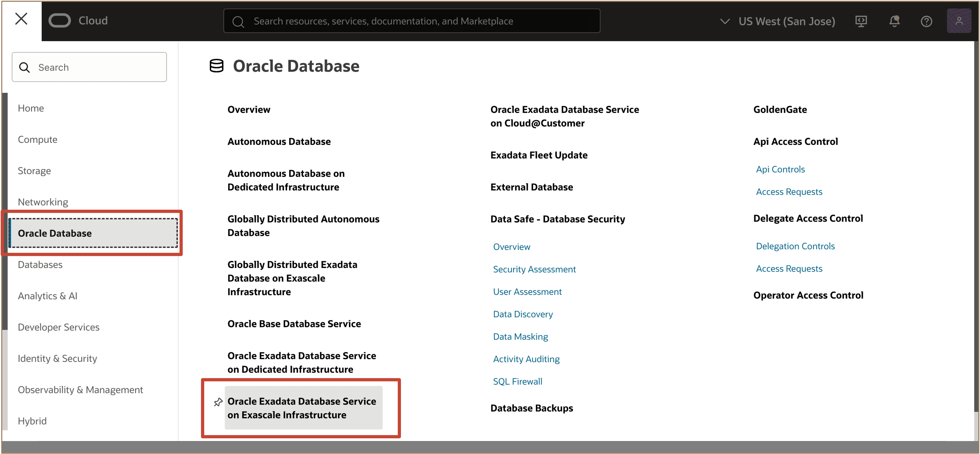980x454 pixels.
Task: Open the help question mark icon
Action: pyautogui.click(x=926, y=21)
